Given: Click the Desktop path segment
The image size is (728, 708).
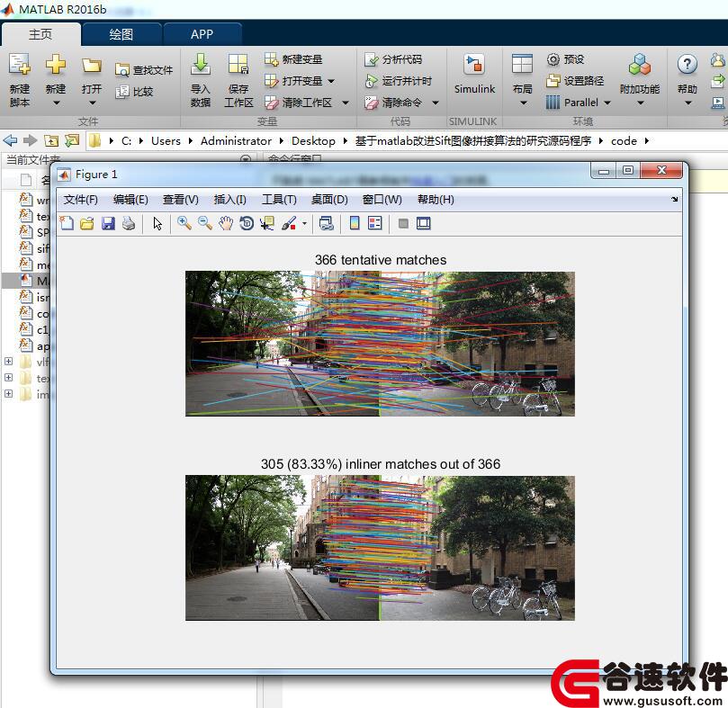Looking at the screenshot, I should 313,140.
